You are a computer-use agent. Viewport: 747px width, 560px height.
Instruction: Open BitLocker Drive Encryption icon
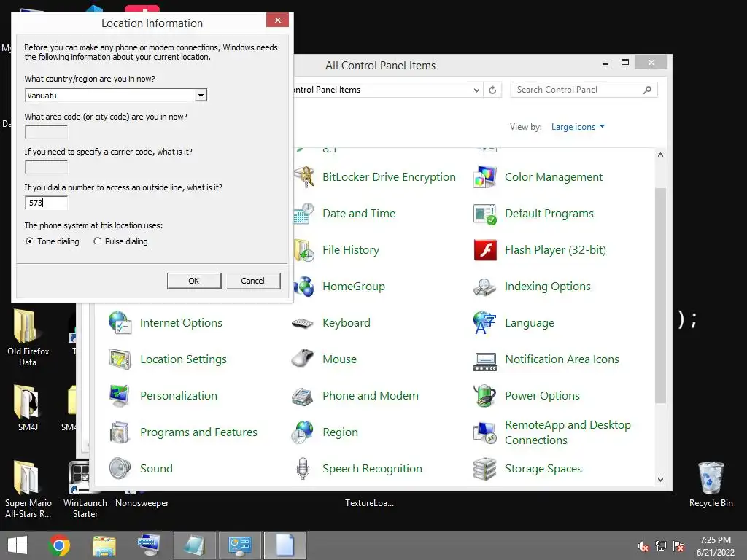point(303,177)
